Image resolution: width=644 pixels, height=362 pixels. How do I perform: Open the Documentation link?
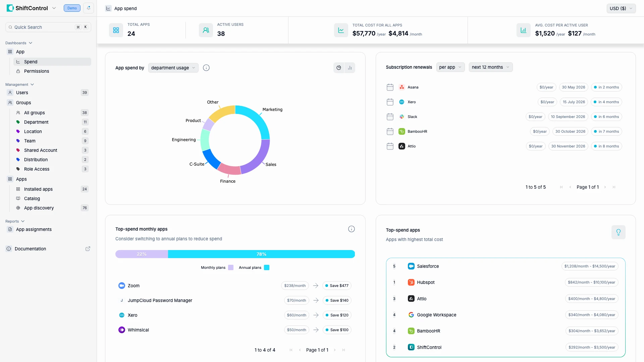(30, 249)
